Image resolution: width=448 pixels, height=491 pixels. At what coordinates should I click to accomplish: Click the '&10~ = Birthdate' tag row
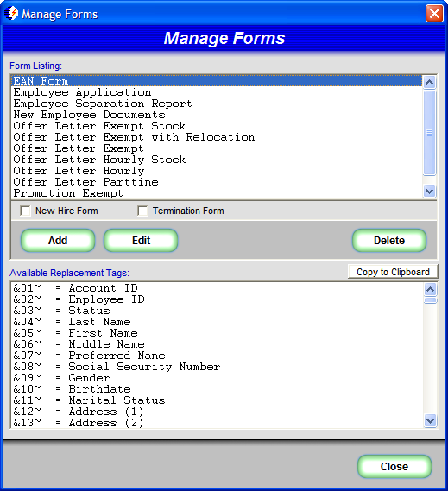click(218, 389)
